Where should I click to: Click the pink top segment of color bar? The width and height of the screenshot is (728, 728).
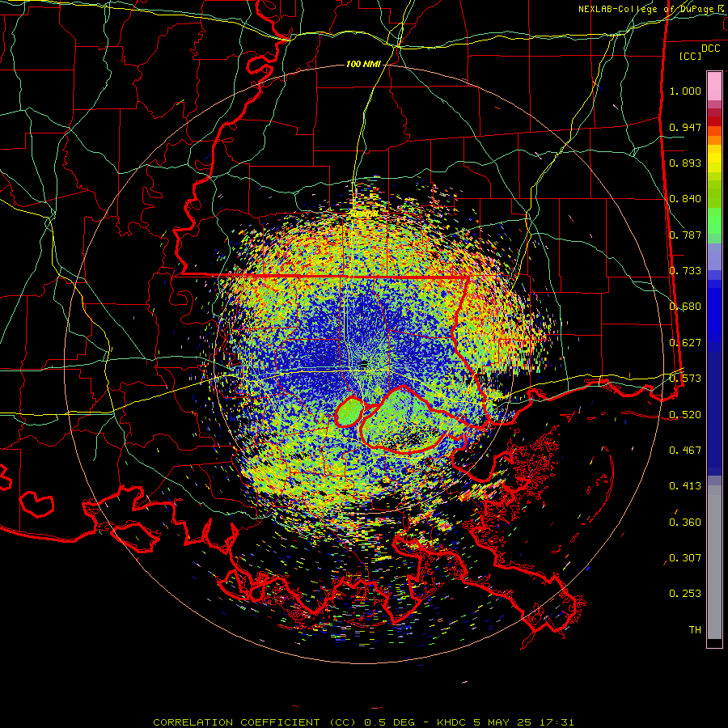pyautogui.click(x=714, y=87)
